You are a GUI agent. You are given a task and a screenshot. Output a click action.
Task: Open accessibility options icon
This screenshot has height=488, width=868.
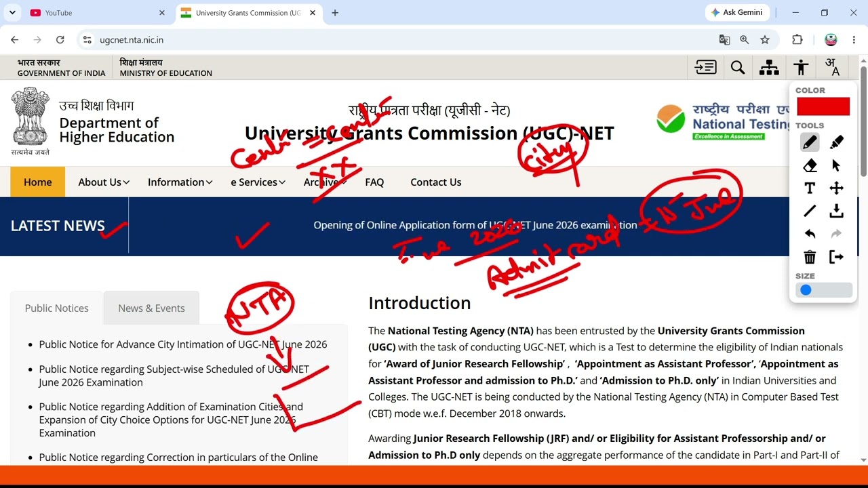click(x=801, y=67)
